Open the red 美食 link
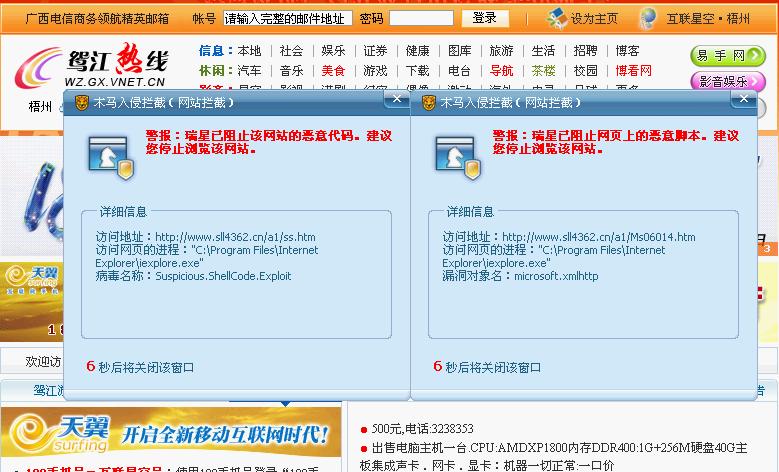 pyautogui.click(x=333, y=71)
